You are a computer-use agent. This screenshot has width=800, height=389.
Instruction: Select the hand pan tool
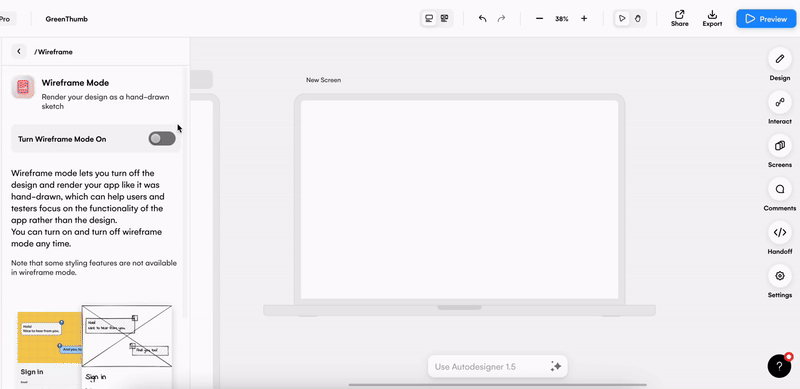click(x=637, y=19)
